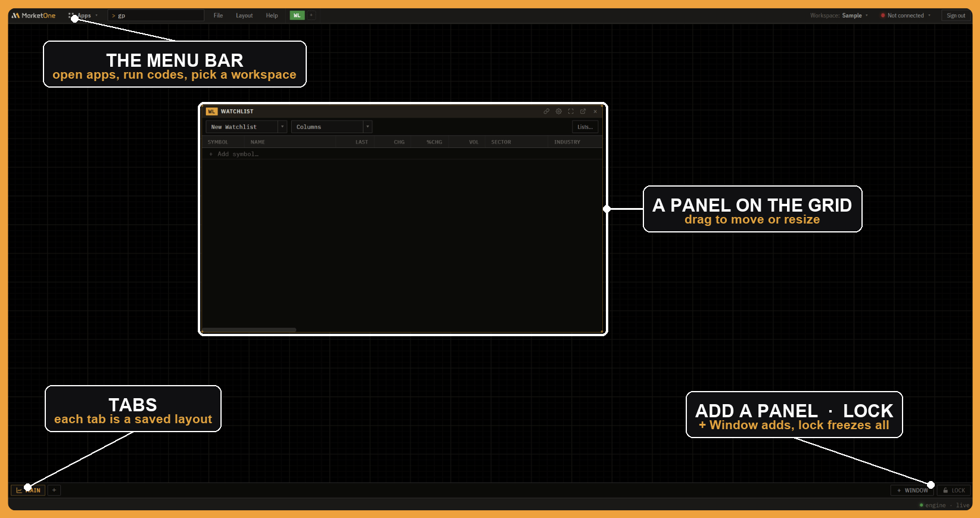Click the Watchlist horizontal scrollbar
The width and height of the screenshot is (980, 518).
[x=250, y=330]
